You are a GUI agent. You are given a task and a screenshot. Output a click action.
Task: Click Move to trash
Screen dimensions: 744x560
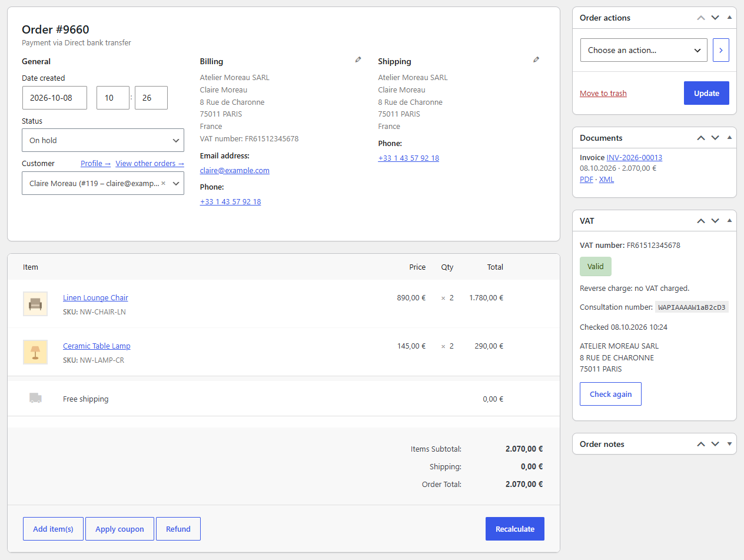[x=603, y=93]
